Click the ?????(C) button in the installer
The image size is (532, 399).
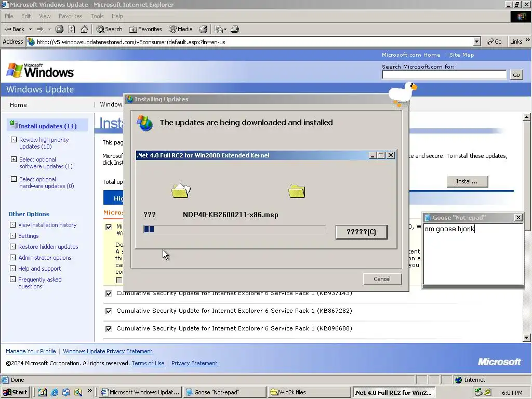tap(361, 232)
